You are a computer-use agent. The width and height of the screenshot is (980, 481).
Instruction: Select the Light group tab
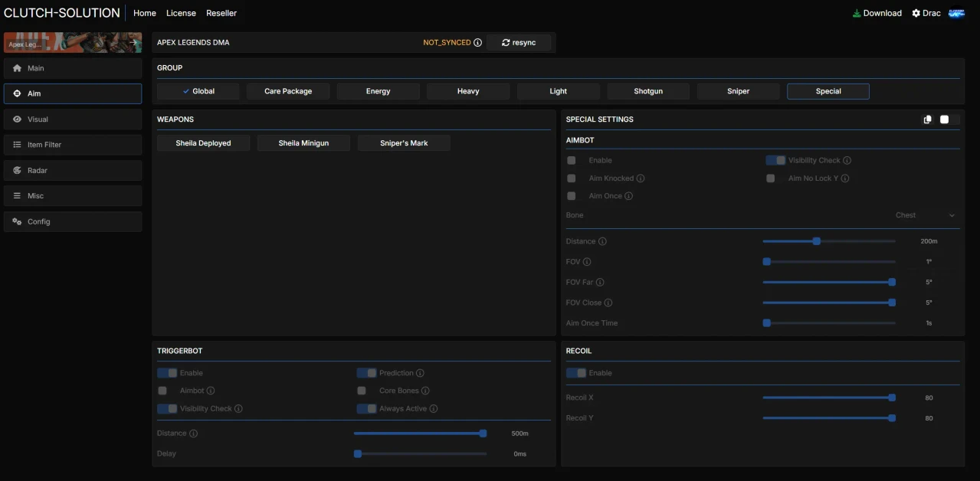(559, 91)
